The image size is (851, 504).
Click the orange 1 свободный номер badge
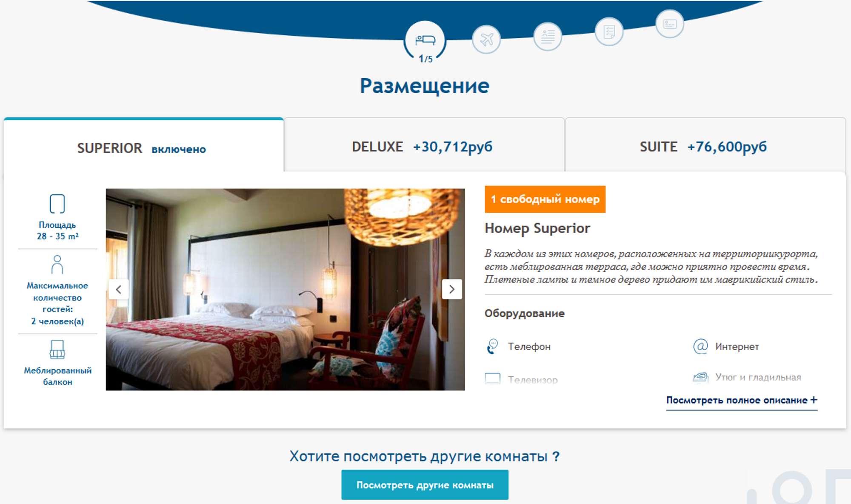(545, 199)
